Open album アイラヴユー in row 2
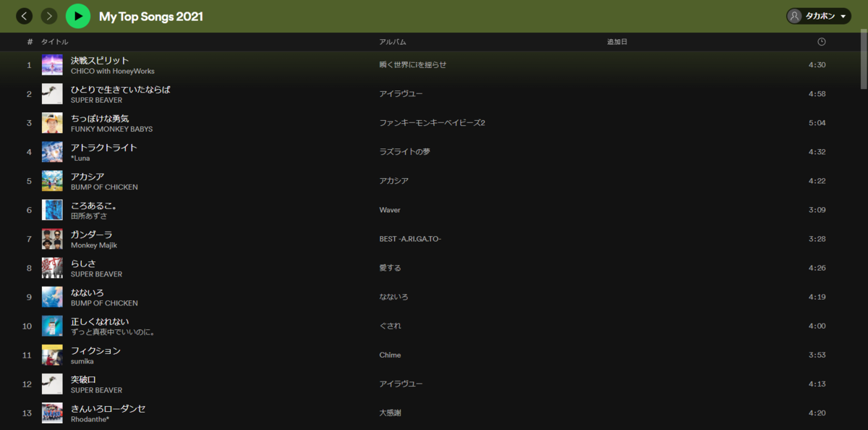Image resolution: width=868 pixels, height=430 pixels. click(x=401, y=94)
